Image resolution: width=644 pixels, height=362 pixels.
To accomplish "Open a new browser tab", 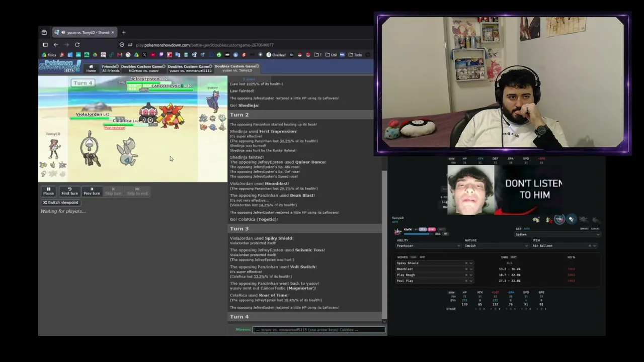I will point(124,33).
